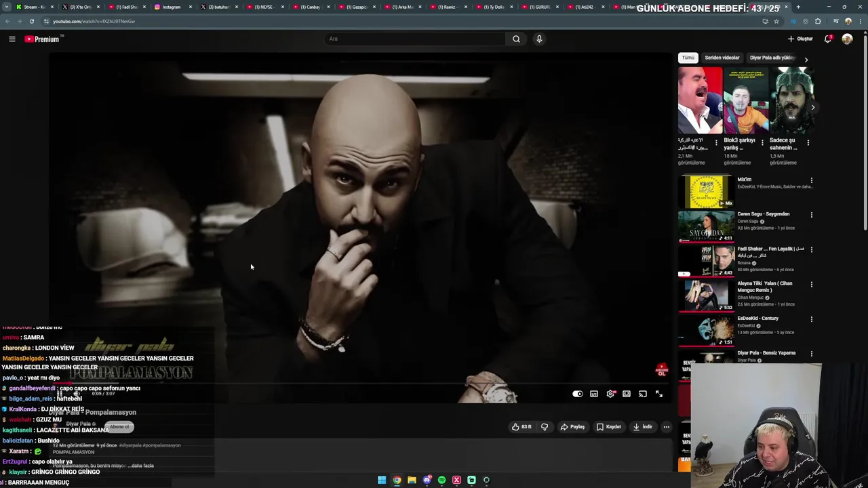Open options for Aleyna Tilki Yalan
The height and width of the screenshot is (488, 868).
[x=812, y=285]
